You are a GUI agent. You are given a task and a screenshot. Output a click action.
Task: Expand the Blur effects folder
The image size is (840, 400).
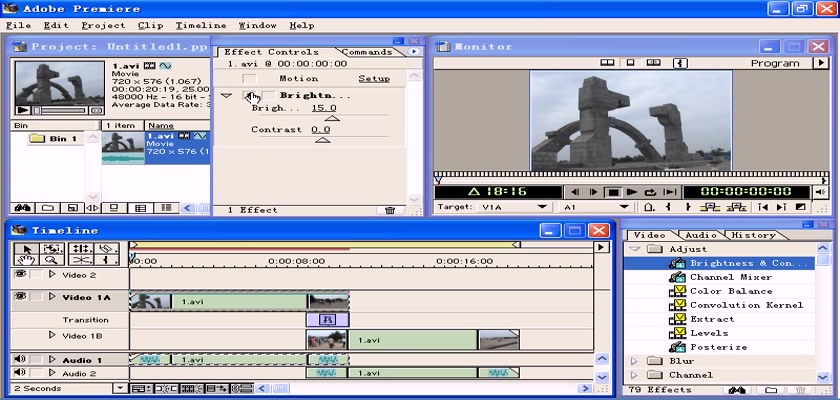click(x=634, y=361)
